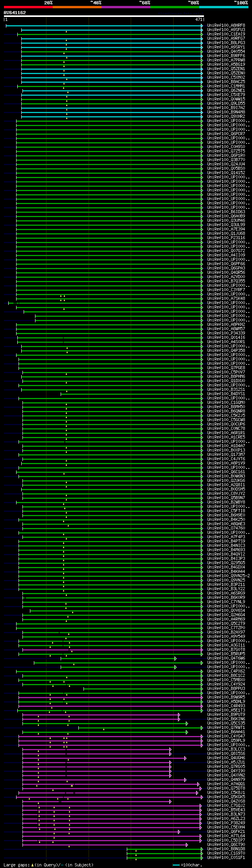Select the UniRef100_P34339 entry
The image size is (252, 868).
(226, 333)
